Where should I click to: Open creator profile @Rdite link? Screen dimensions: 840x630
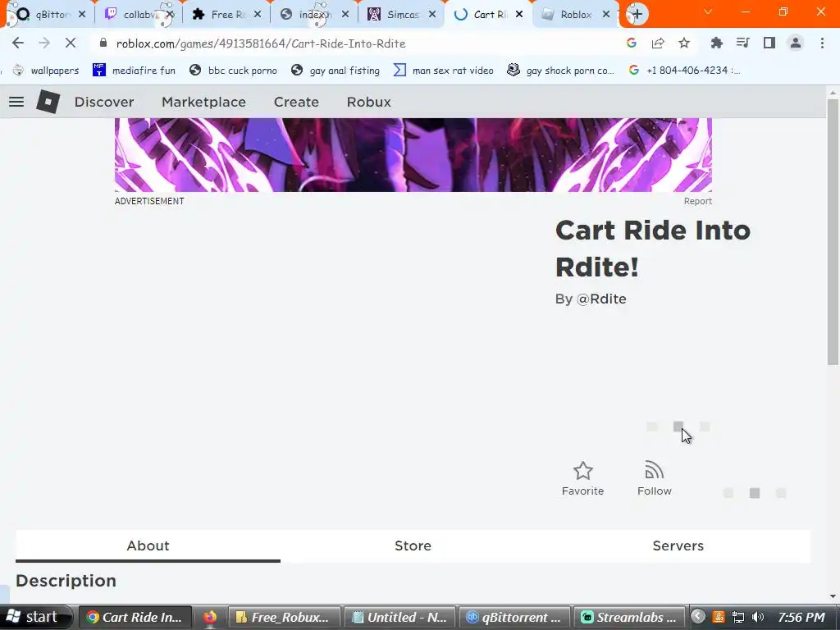click(601, 299)
